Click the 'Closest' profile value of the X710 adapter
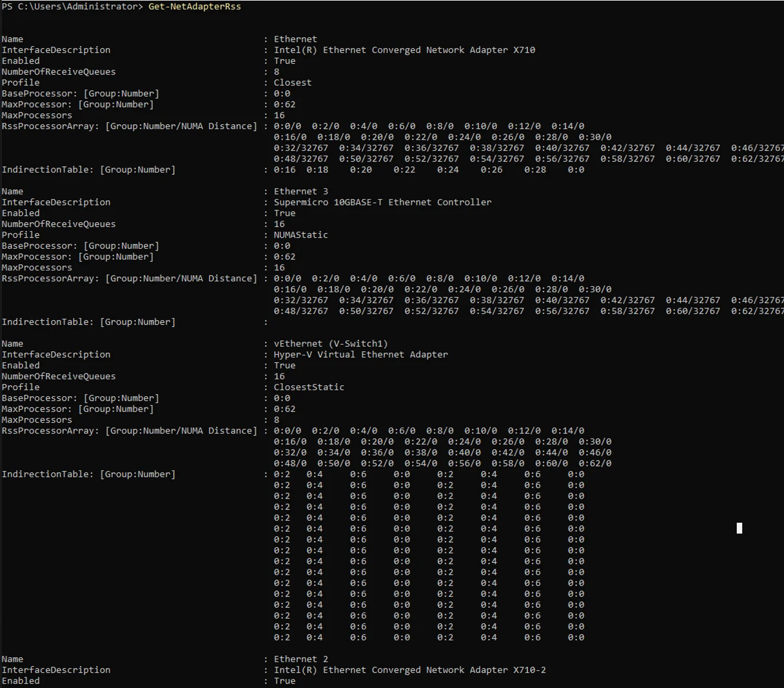 point(292,82)
